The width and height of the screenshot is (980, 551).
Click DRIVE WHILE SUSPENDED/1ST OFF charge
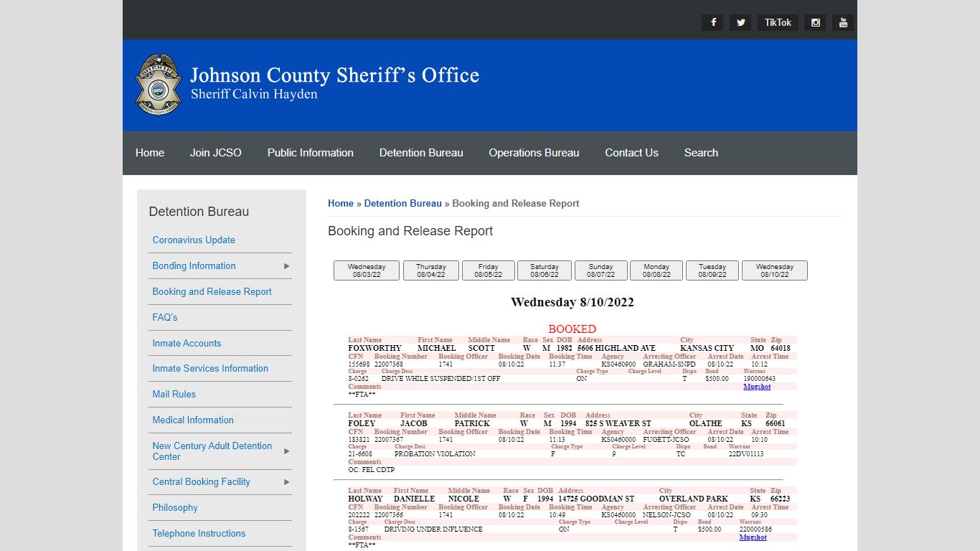coord(441,379)
